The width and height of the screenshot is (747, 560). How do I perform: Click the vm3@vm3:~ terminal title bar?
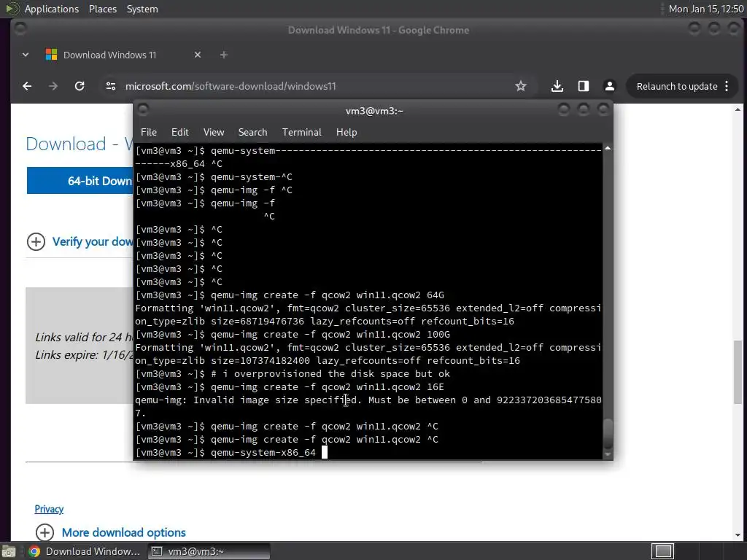[x=374, y=111]
